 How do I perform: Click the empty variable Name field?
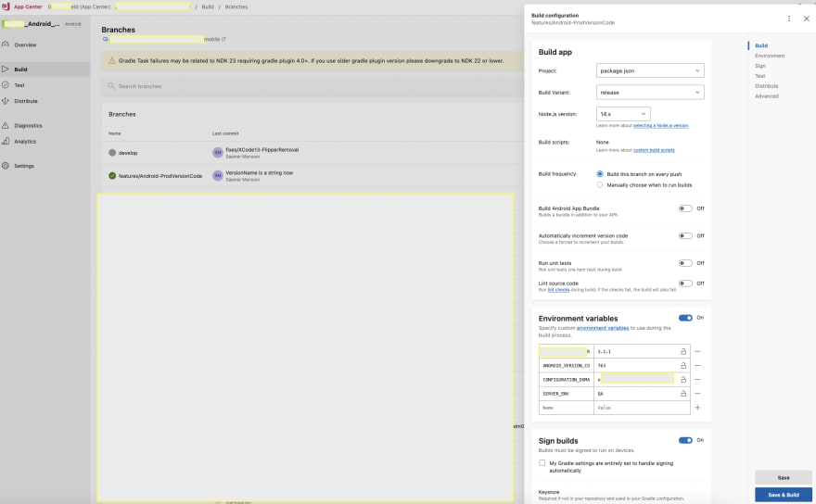pyautogui.click(x=567, y=408)
